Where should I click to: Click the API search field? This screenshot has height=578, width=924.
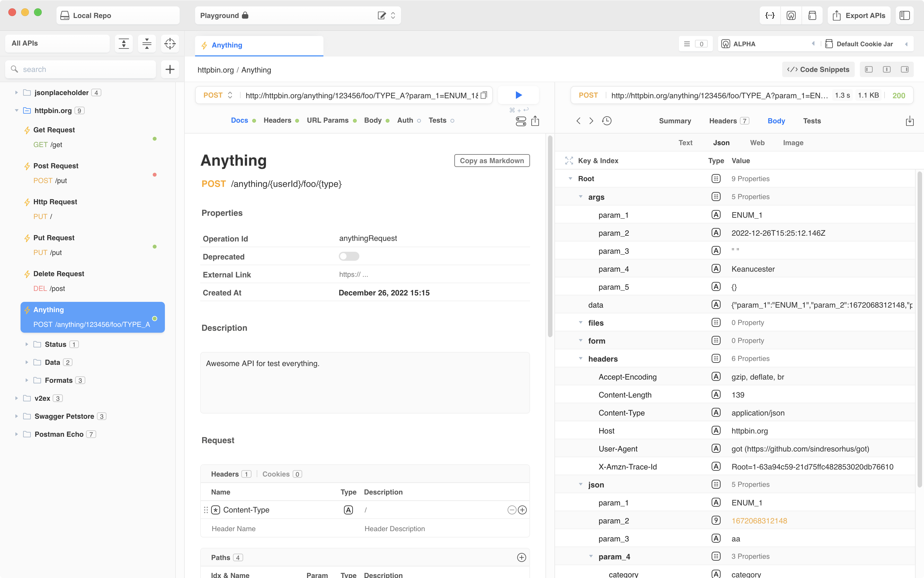click(x=81, y=69)
